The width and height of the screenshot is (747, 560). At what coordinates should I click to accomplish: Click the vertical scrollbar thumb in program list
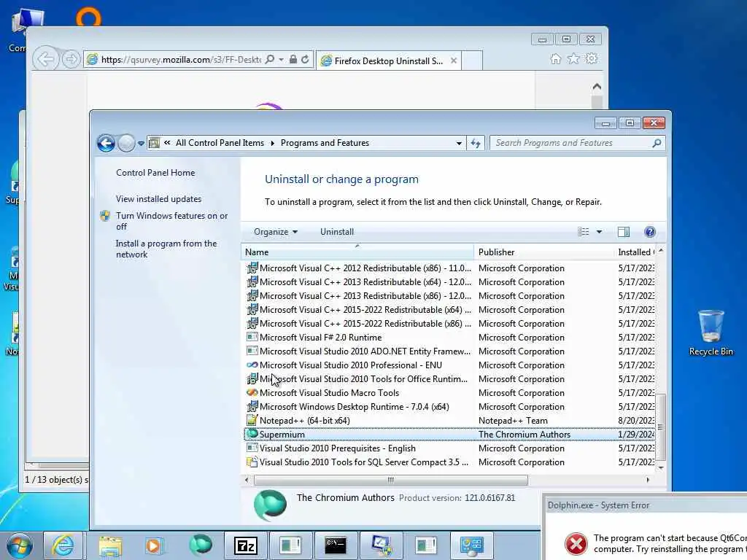(661, 427)
